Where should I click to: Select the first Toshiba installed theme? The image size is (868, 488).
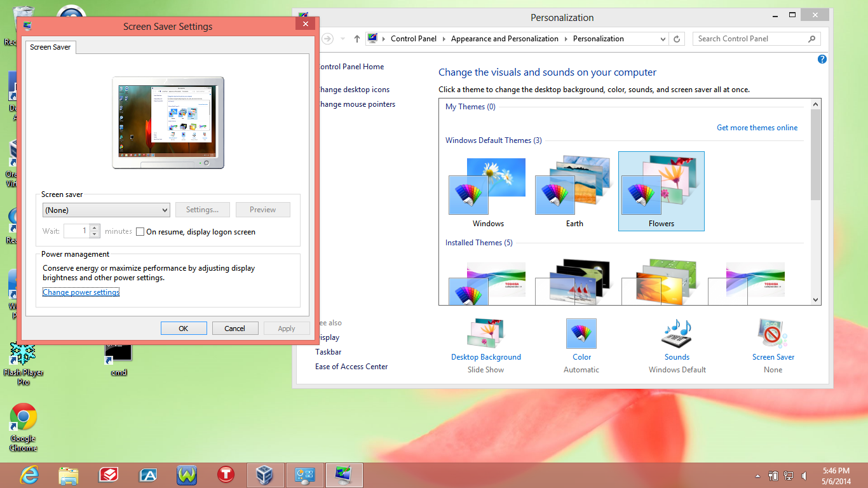tap(488, 283)
